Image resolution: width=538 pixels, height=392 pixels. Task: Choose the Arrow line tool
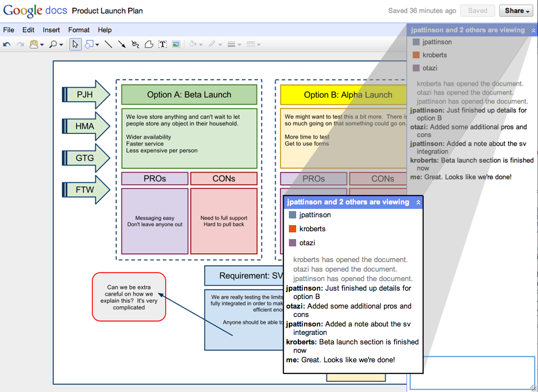click(x=121, y=44)
